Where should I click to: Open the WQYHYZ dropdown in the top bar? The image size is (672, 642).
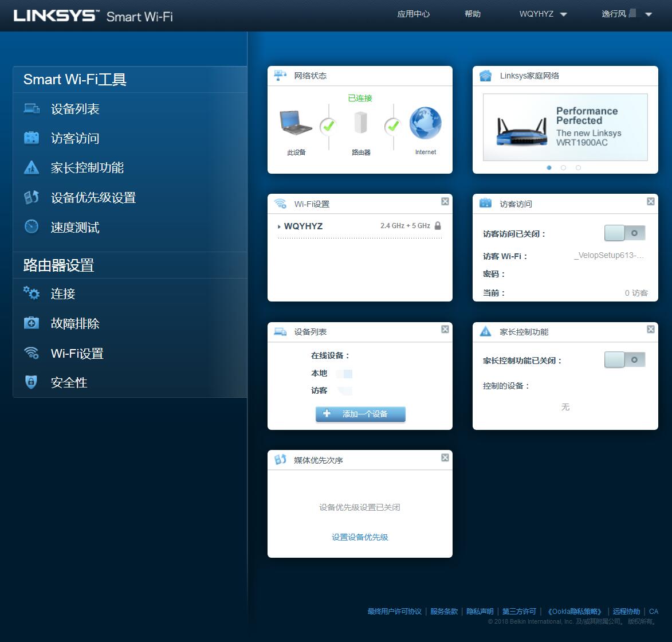(x=543, y=15)
